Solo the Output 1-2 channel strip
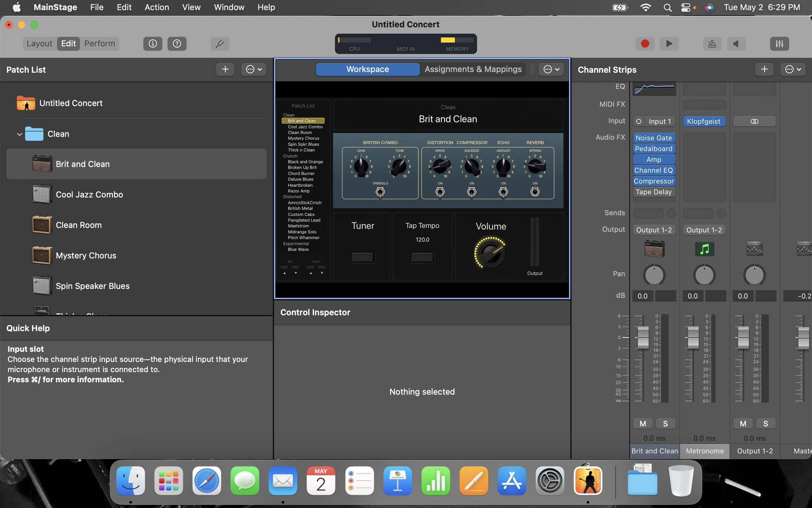Screen dimensions: 812x508 click(x=765, y=424)
